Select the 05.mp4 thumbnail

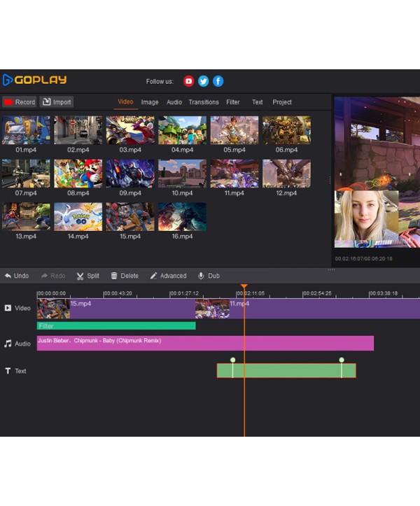[x=234, y=130]
